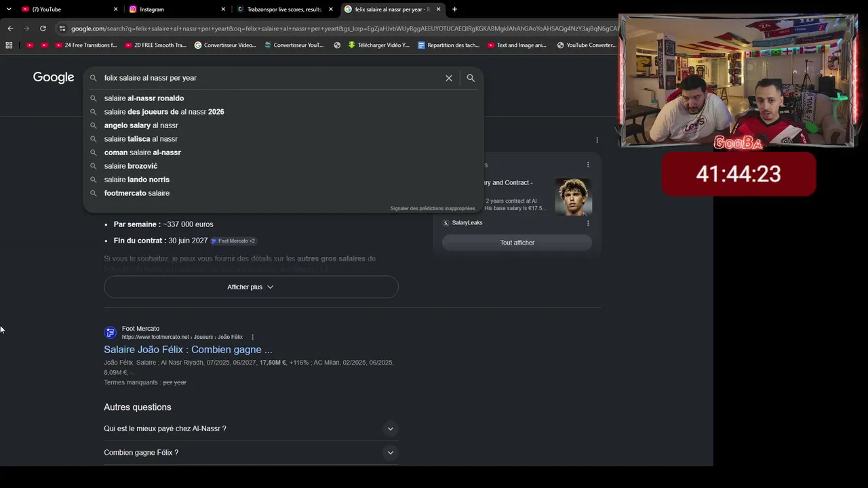868x488 pixels.
Task: Click the 'Autres questions' heading
Action: pyautogui.click(x=138, y=407)
